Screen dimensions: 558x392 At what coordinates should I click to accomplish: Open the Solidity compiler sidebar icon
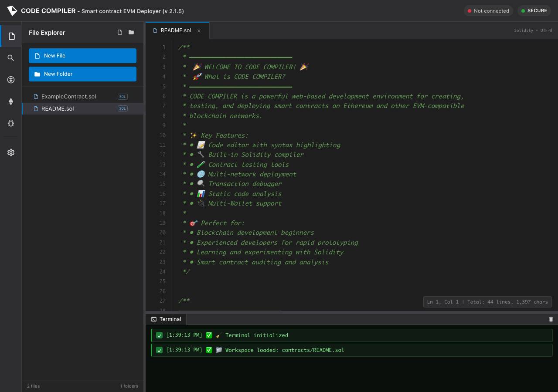pyautogui.click(x=11, y=80)
